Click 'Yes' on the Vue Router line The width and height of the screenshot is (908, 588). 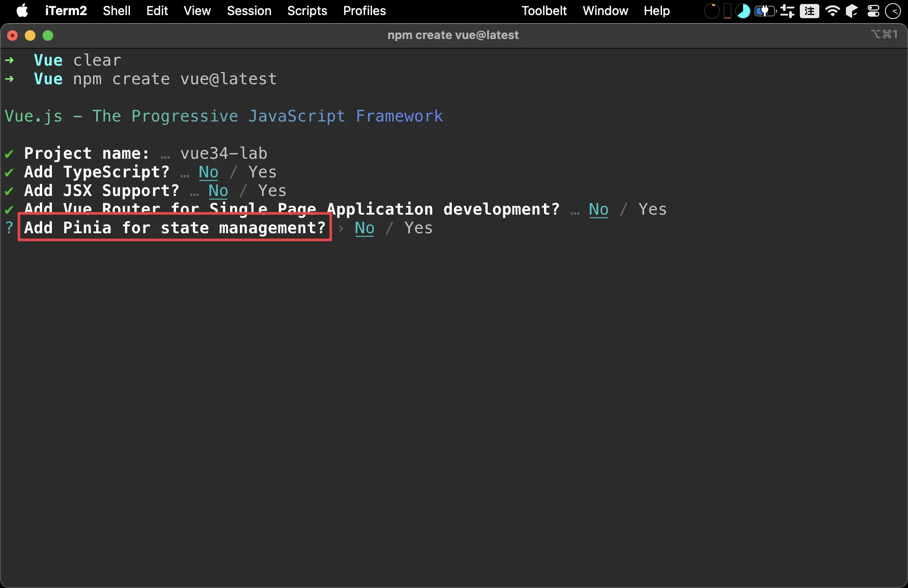point(652,209)
